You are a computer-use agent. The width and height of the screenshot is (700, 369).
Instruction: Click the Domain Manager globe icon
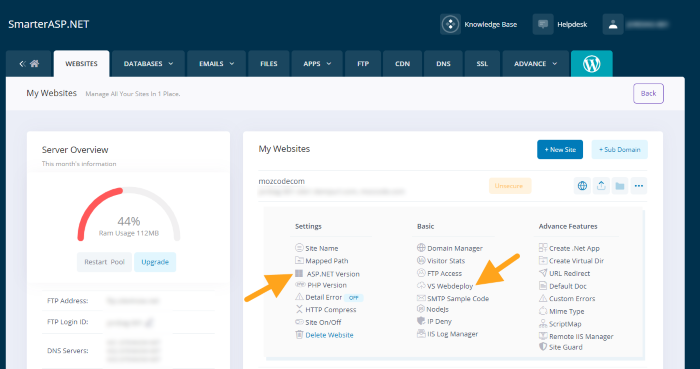[x=421, y=248]
